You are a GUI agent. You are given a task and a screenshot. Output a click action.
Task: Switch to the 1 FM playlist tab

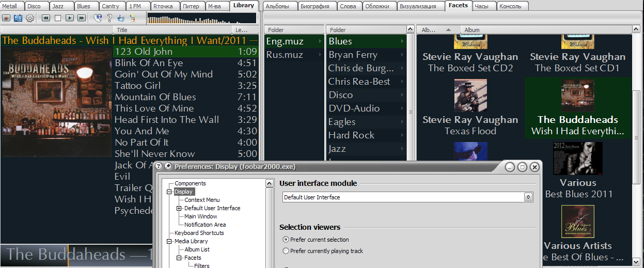click(x=137, y=6)
